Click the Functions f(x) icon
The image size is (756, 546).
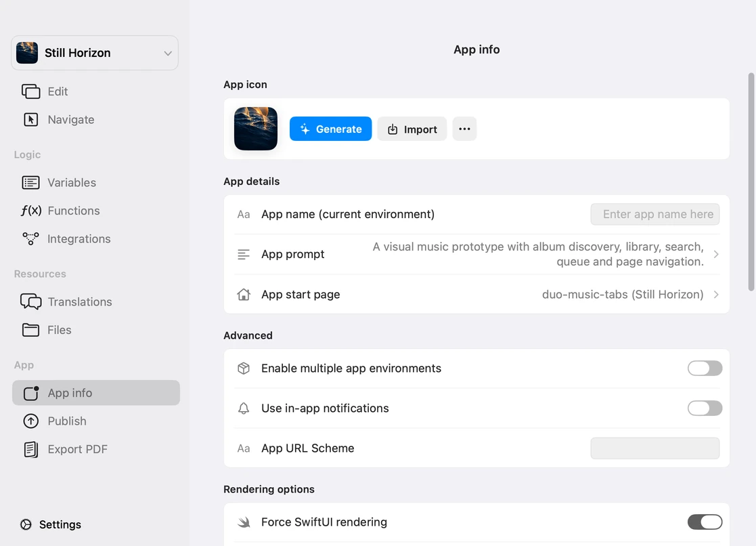[x=31, y=211]
